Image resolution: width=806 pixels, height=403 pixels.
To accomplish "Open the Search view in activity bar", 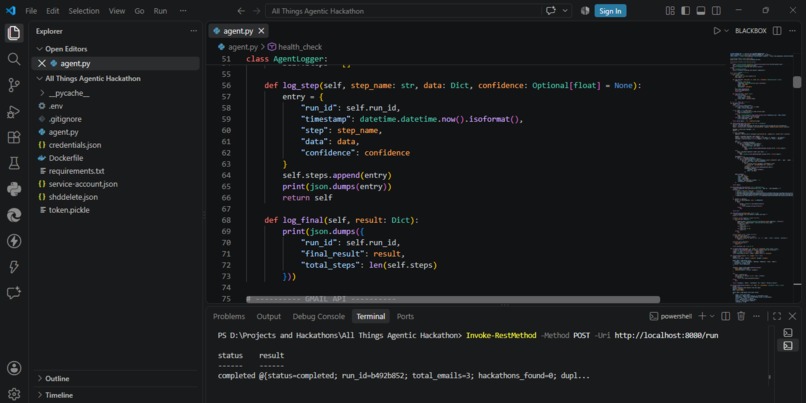I will [14, 59].
